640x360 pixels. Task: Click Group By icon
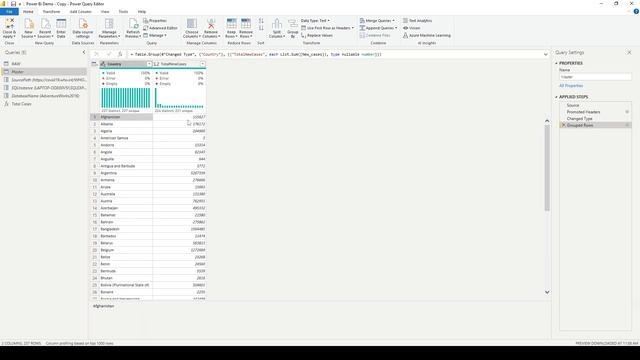pyautogui.click(x=293, y=24)
